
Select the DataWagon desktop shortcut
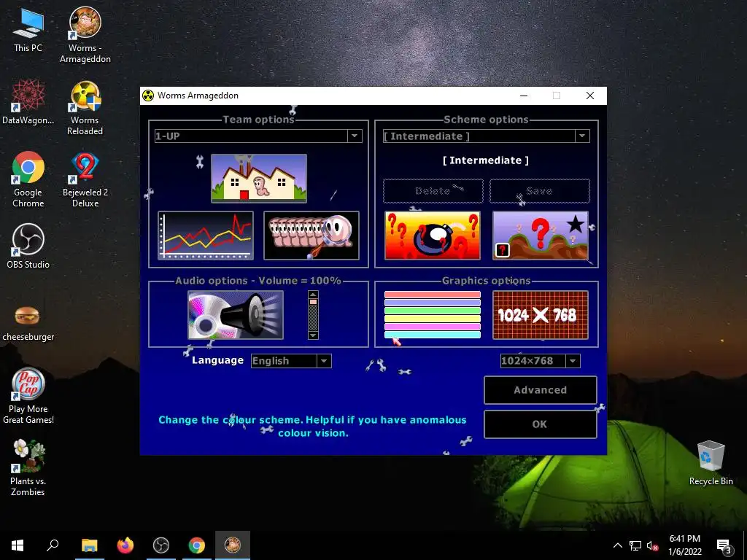point(28,102)
